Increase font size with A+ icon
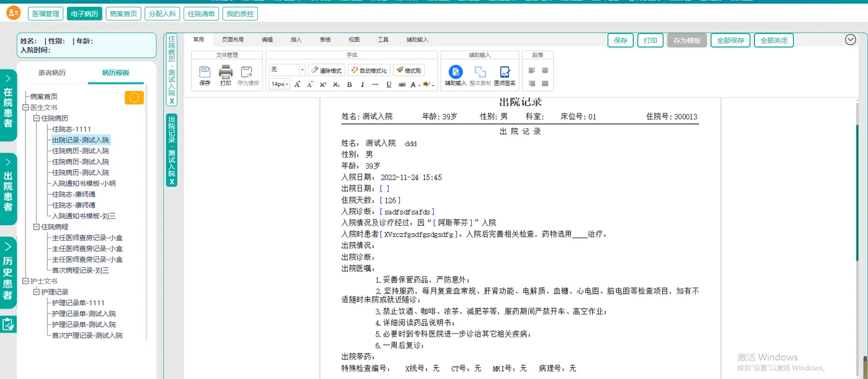868x379 pixels. click(x=297, y=84)
